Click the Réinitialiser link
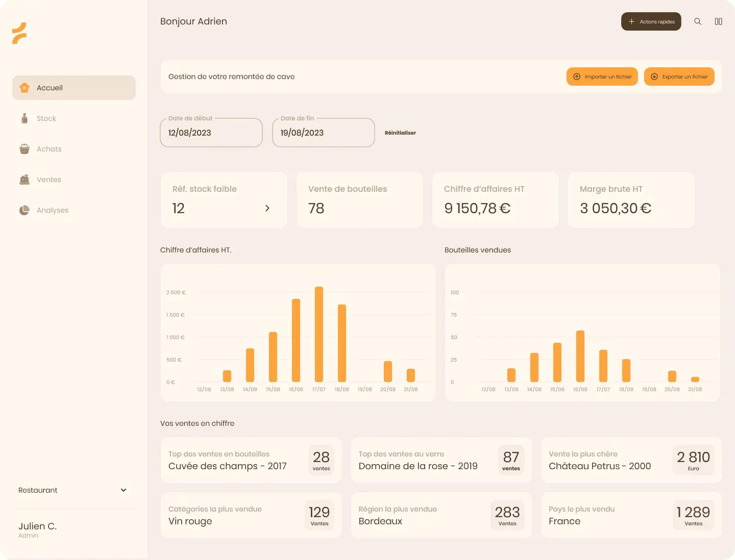735x560 pixels. 400,133
